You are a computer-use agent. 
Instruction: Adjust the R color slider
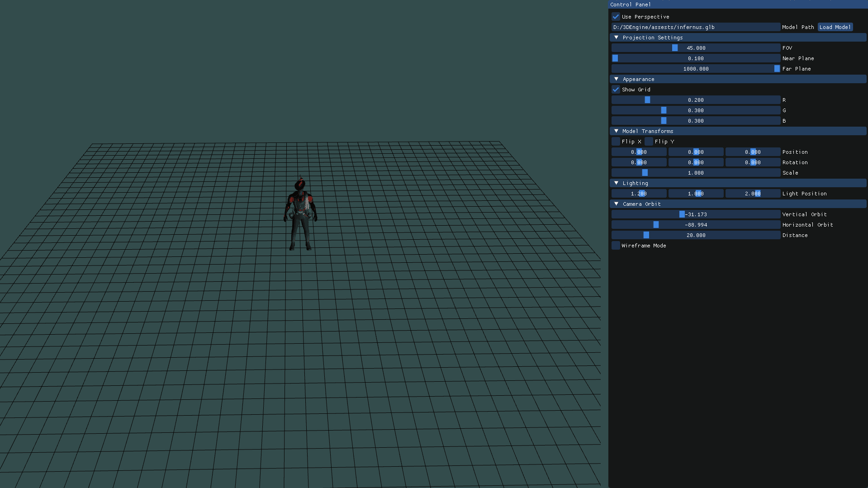[x=696, y=100]
